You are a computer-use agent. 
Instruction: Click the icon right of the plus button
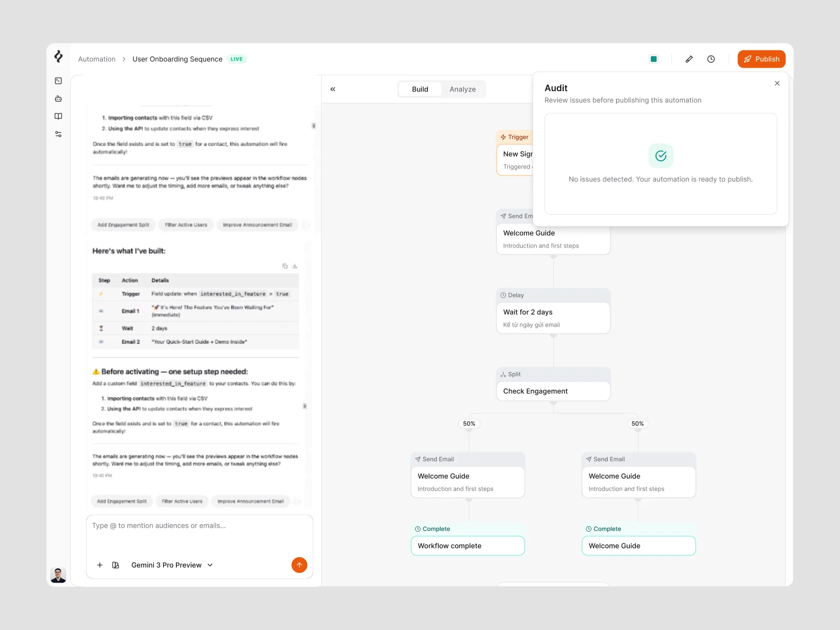116,565
